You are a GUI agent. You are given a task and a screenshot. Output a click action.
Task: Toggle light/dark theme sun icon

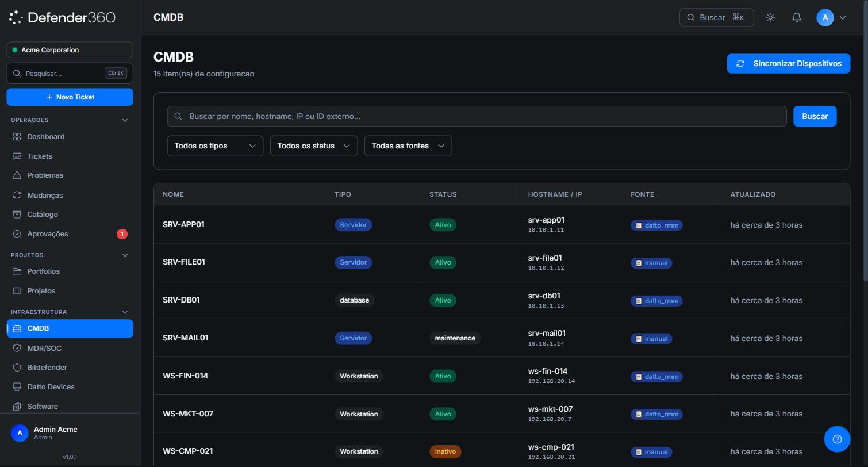770,17
